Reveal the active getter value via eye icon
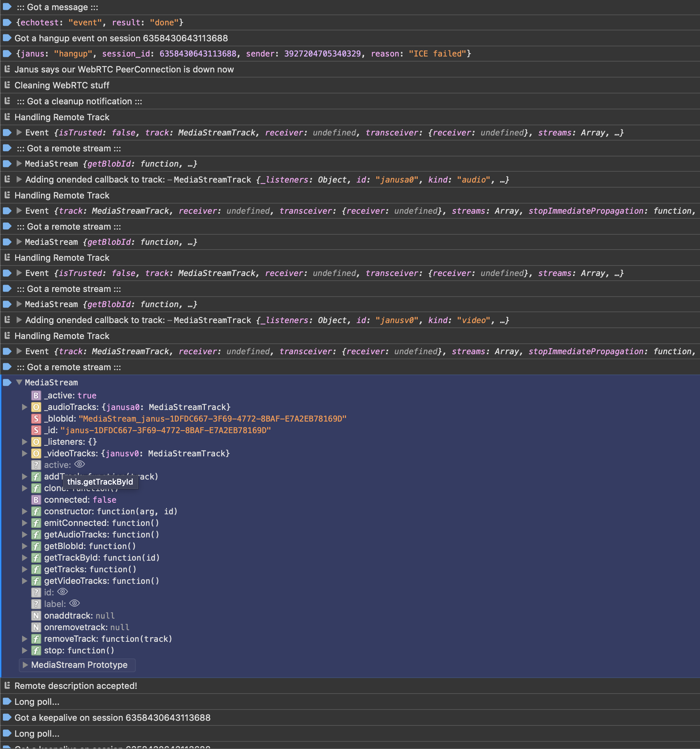The width and height of the screenshot is (700, 749). click(x=80, y=464)
